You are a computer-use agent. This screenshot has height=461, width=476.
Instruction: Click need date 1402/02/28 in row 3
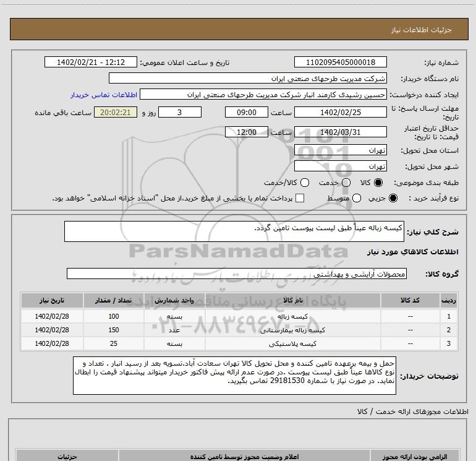pos(52,343)
